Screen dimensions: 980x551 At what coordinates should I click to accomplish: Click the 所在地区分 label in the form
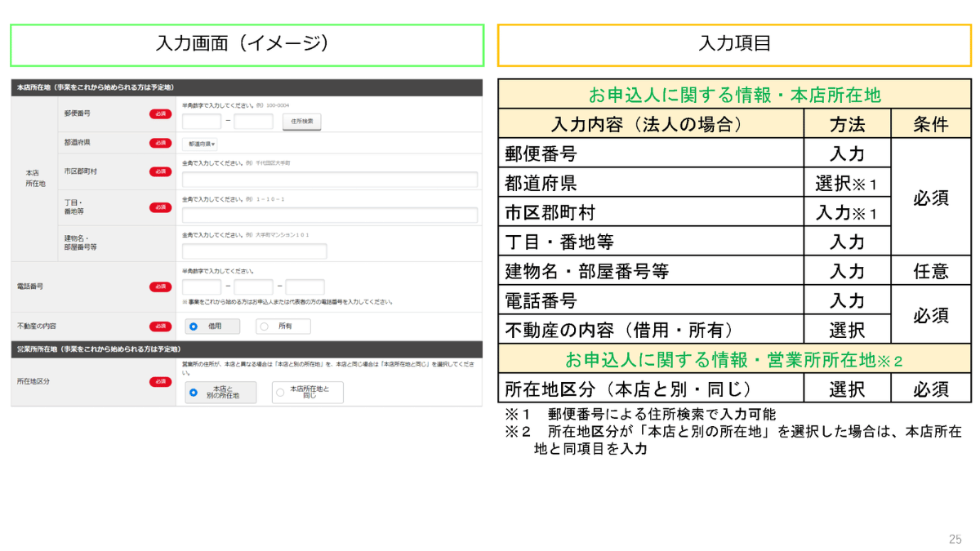tap(33, 381)
